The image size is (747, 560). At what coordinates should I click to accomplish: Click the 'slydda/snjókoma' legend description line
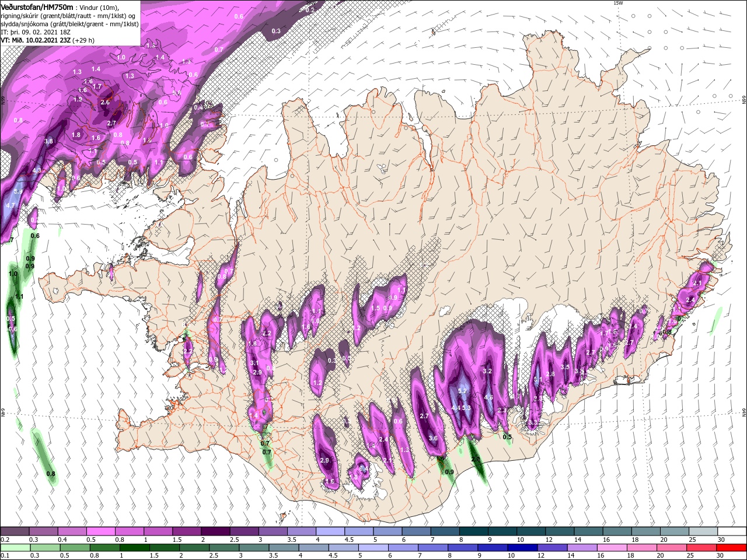point(69,24)
